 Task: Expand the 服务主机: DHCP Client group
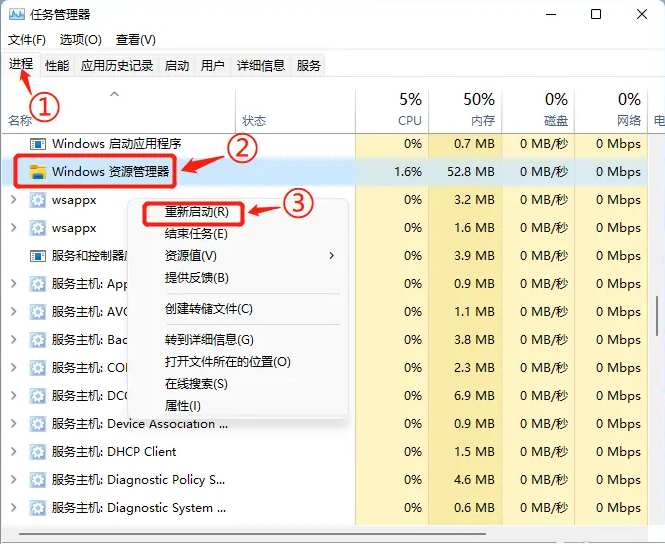[x=14, y=452]
